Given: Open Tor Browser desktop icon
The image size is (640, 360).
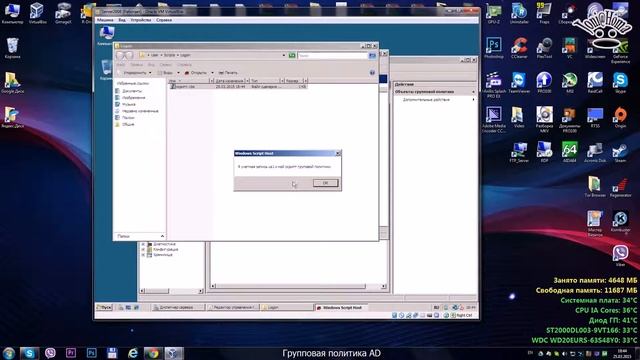Looking at the screenshot, I should (595, 187).
